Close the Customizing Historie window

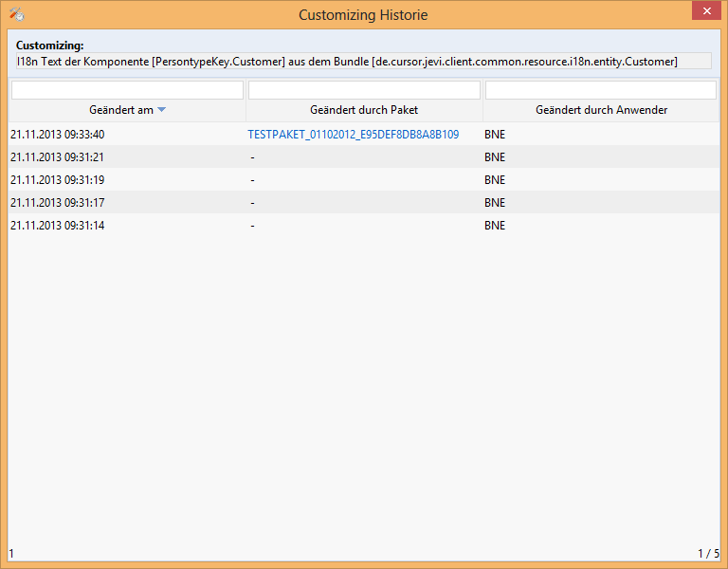point(704,11)
